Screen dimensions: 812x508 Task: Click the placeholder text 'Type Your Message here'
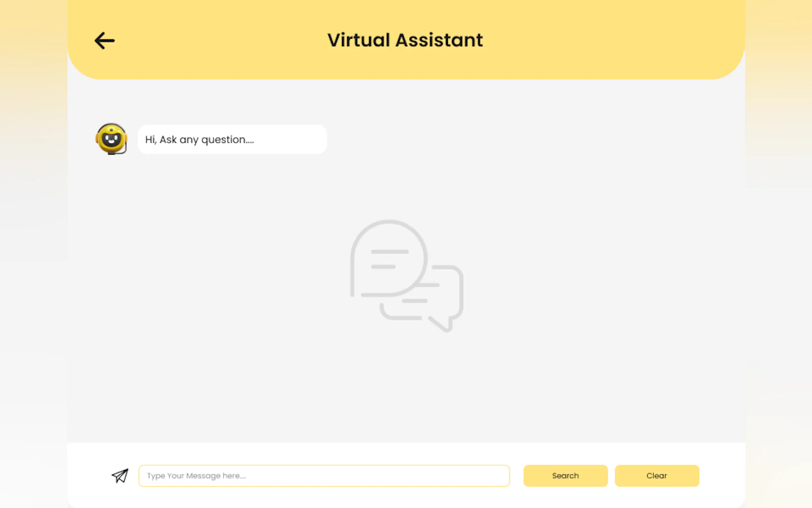[196, 476]
